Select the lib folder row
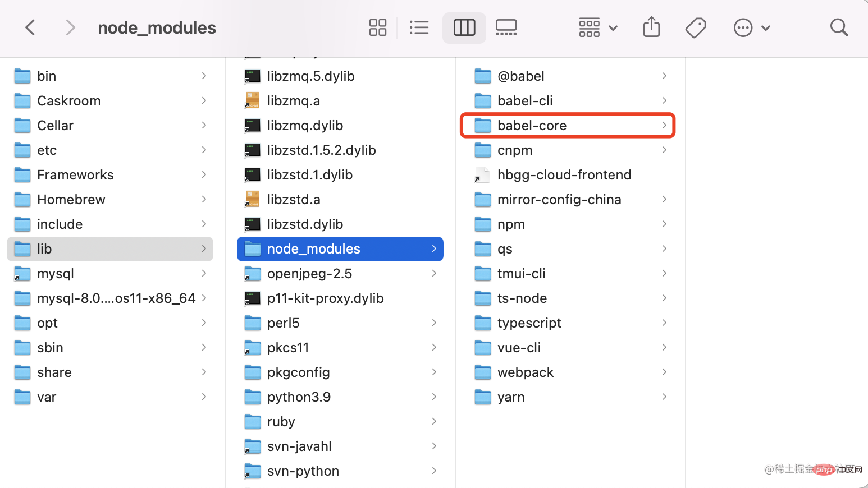Viewport: 868px width, 488px height. click(110, 248)
